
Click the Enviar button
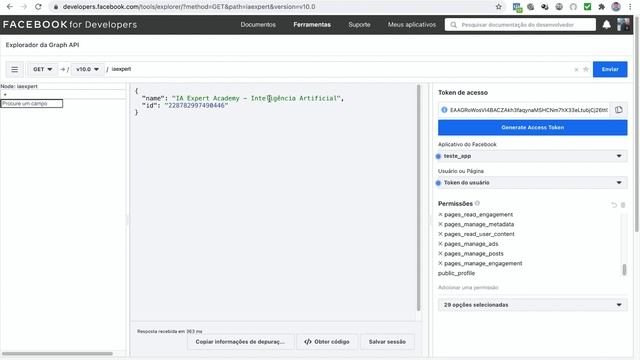click(610, 69)
